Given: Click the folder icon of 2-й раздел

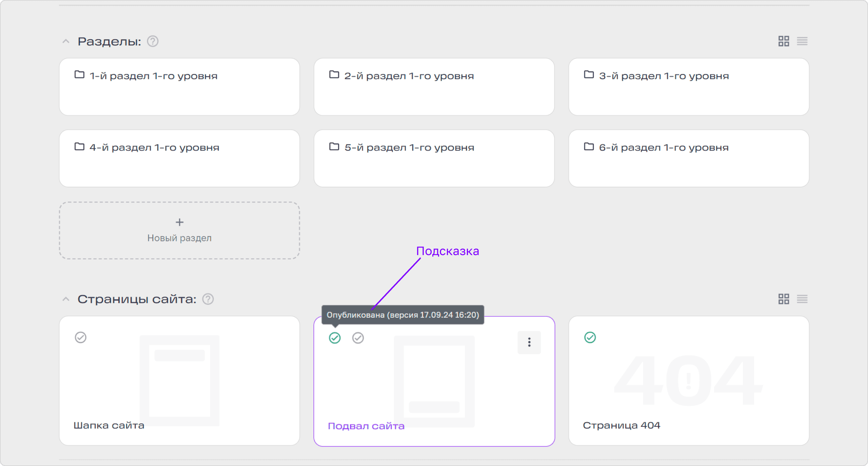Looking at the screenshot, I should coord(334,74).
